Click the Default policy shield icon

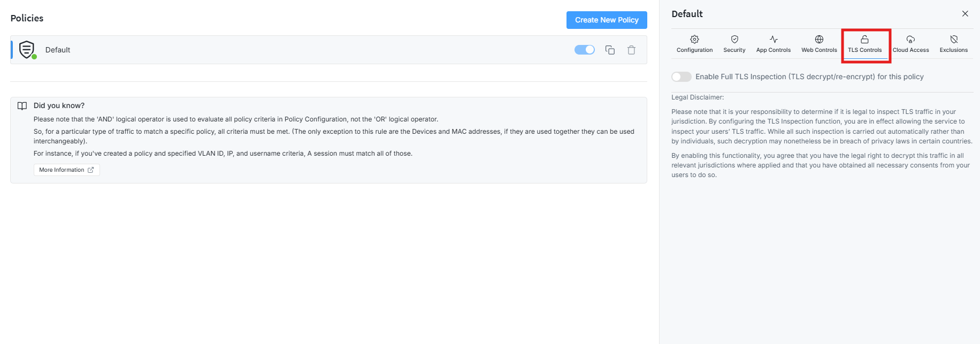point(27,49)
